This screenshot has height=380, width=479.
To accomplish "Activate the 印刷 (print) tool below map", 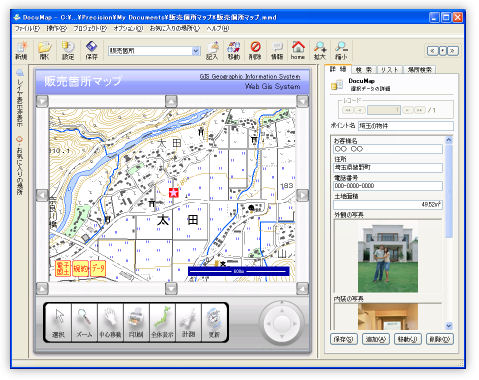I will (136, 322).
